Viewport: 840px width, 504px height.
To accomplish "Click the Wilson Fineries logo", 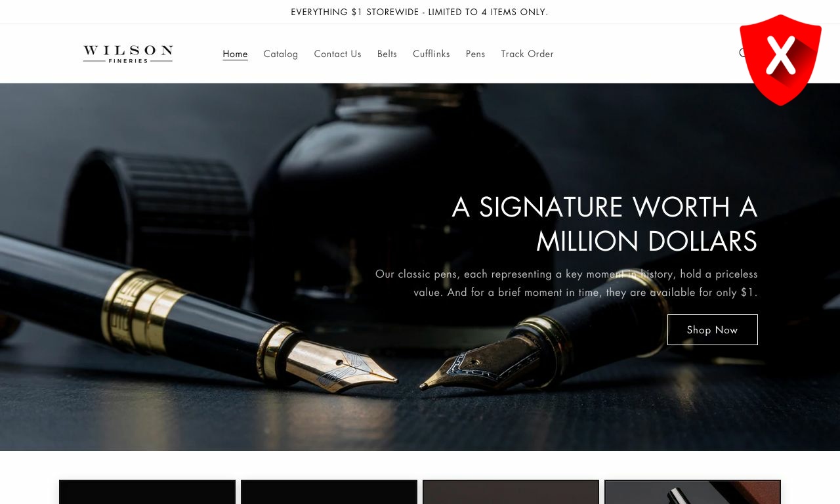I will tap(128, 54).
